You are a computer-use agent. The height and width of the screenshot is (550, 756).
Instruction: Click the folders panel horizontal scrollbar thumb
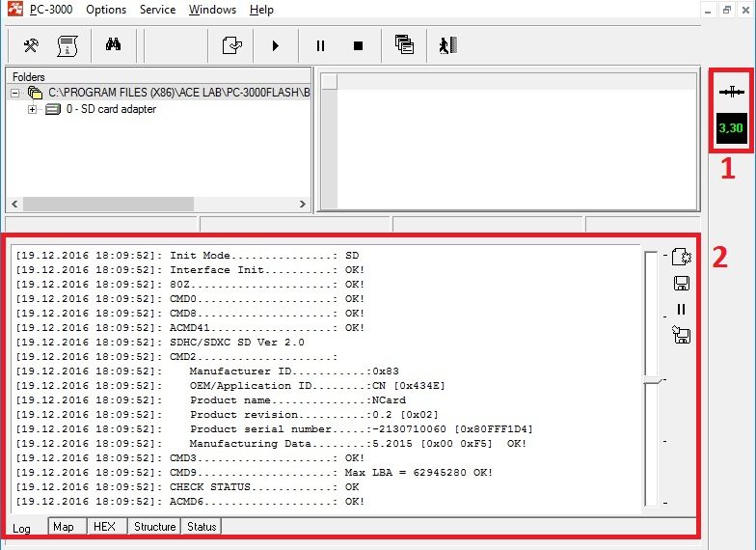[108, 205]
